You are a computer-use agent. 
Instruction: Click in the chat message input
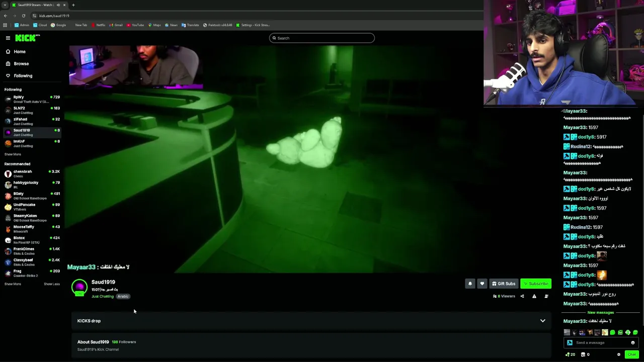point(601,343)
